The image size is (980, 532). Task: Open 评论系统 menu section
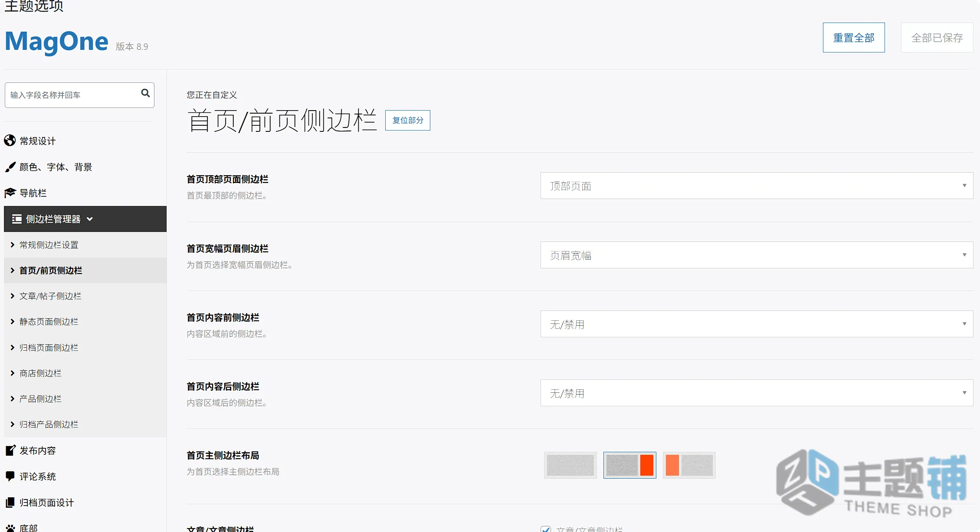pos(37,477)
